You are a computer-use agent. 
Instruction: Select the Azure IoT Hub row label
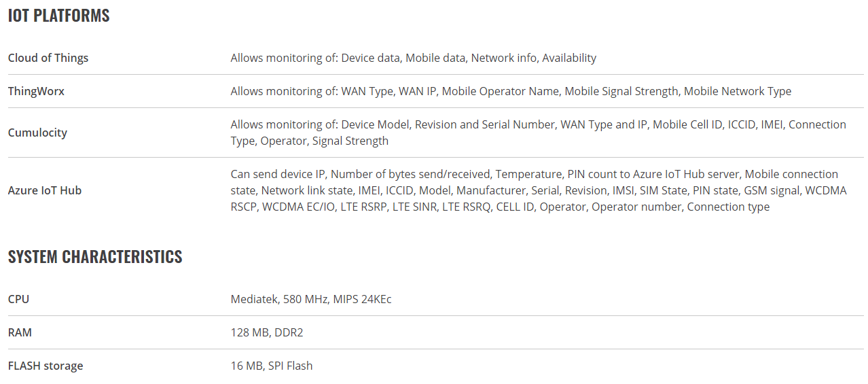(x=45, y=190)
